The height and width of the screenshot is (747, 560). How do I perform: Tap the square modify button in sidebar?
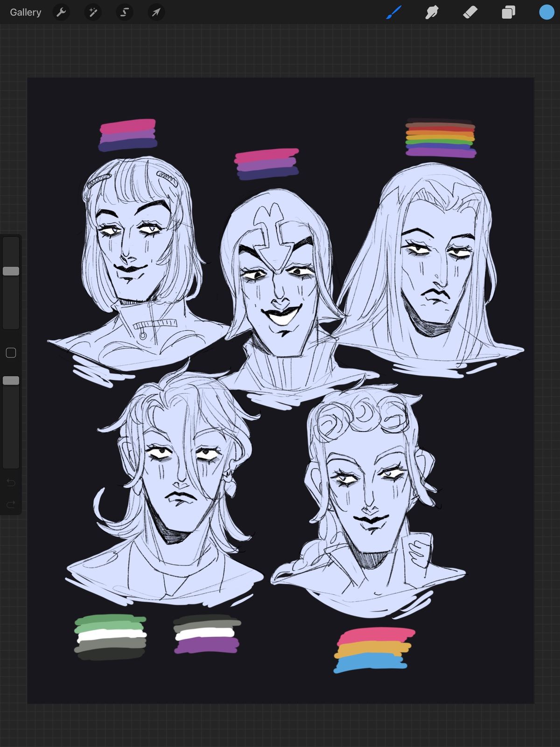pos(11,353)
